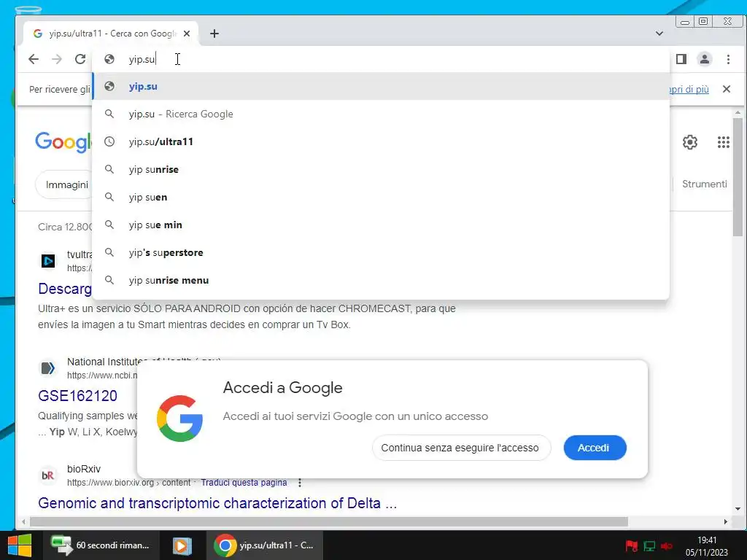Image resolution: width=747 pixels, height=560 pixels.
Task: Click the muted speaker tray icon
Action: [x=667, y=545]
